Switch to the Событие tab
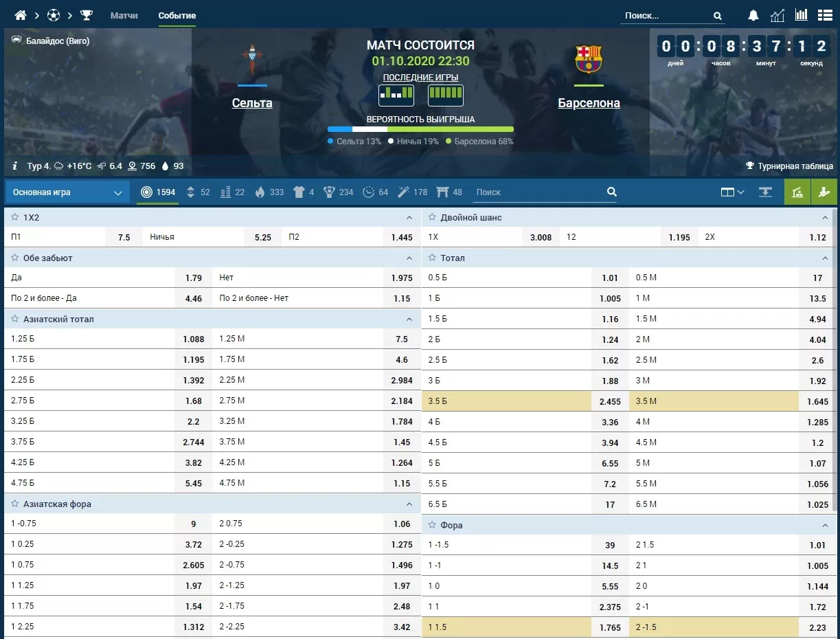840x639 pixels. tap(177, 14)
